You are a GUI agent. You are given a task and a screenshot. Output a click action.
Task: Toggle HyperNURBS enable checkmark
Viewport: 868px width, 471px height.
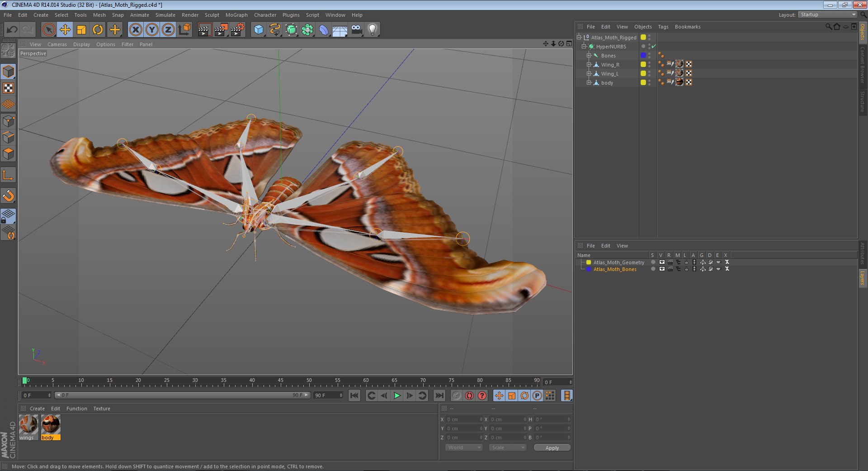coord(654,46)
